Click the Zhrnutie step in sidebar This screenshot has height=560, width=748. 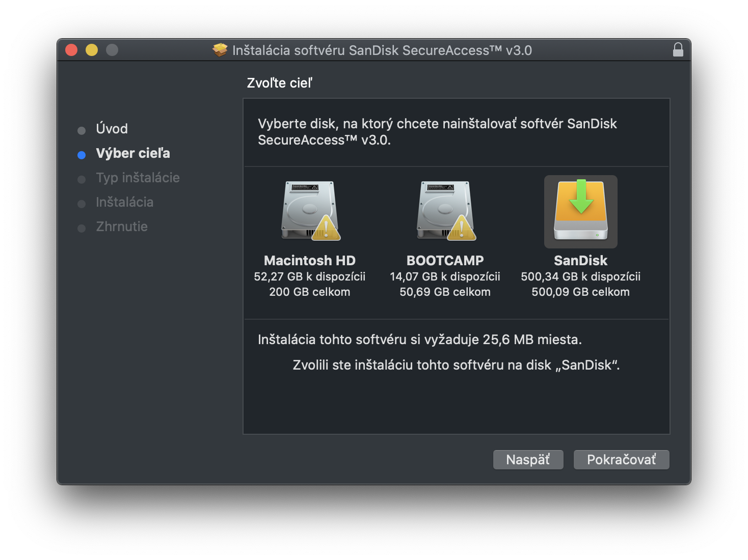122,227
